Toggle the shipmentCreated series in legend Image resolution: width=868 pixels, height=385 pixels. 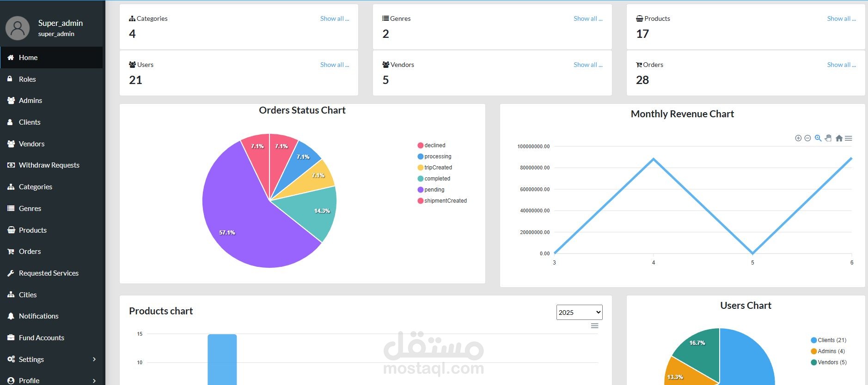[442, 201]
